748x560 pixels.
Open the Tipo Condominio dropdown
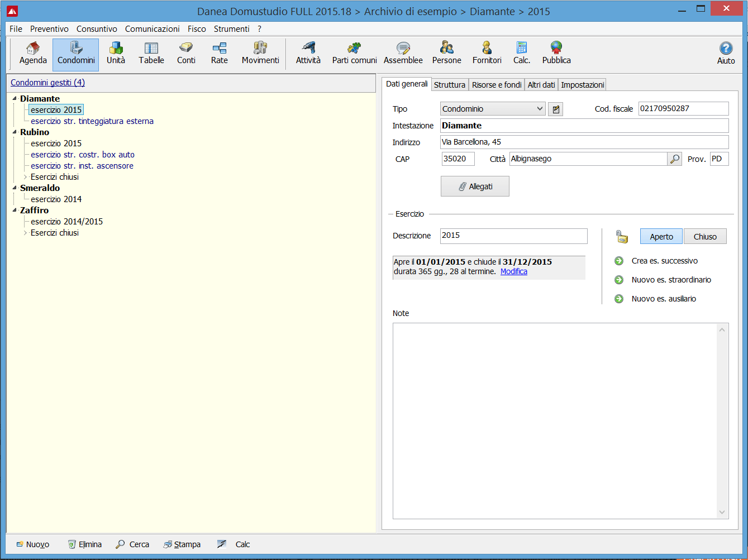tap(493, 109)
